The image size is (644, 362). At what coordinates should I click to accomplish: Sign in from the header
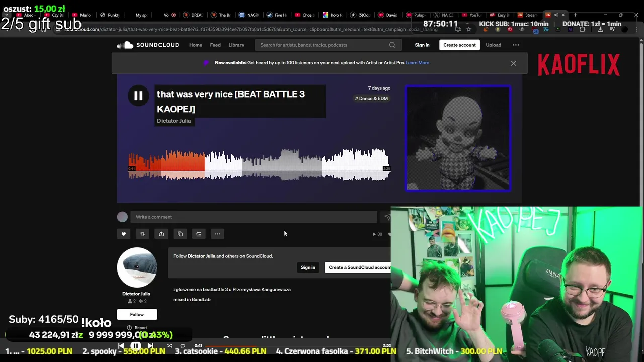pos(422,45)
